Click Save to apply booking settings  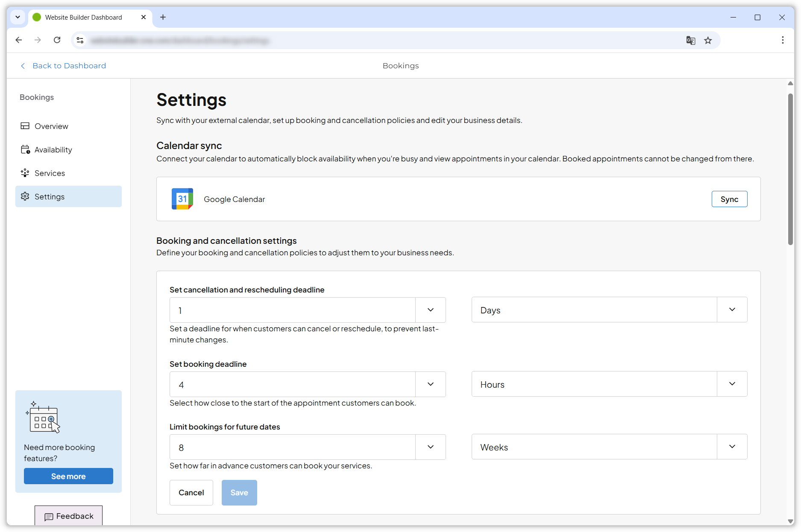[x=239, y=492]
